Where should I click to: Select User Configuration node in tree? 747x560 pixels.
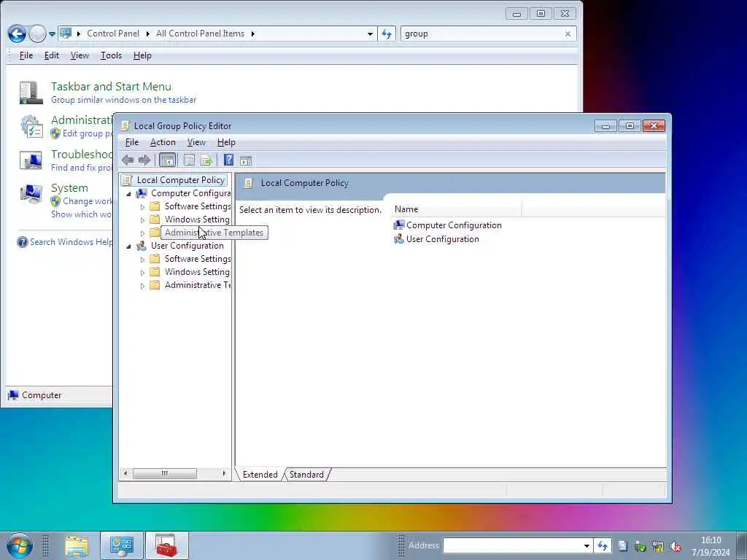coord(187,246)
